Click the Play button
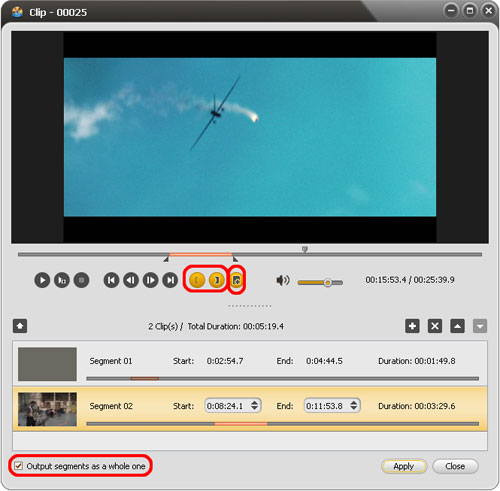 coord(42,280)
